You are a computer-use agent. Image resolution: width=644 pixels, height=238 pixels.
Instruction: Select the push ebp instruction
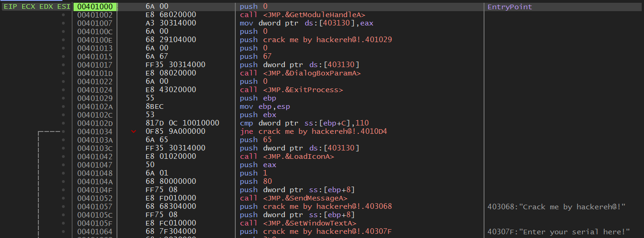(x=258, y=98)
